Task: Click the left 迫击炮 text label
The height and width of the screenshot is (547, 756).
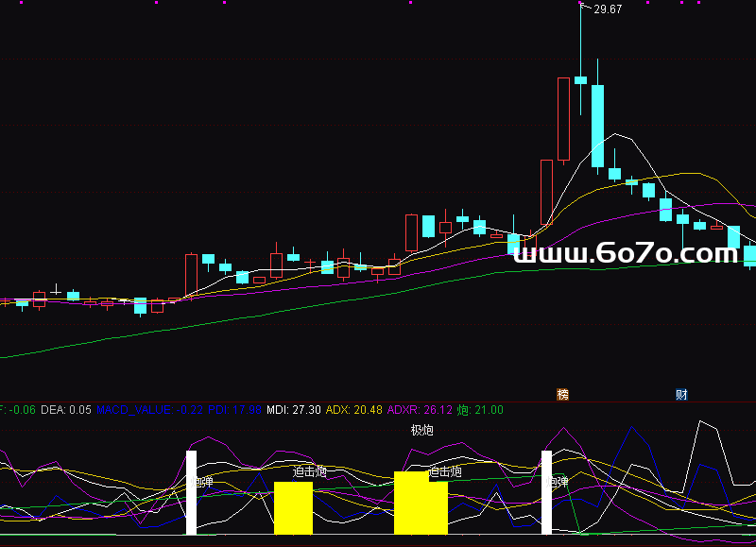Action: pos(309,470)
